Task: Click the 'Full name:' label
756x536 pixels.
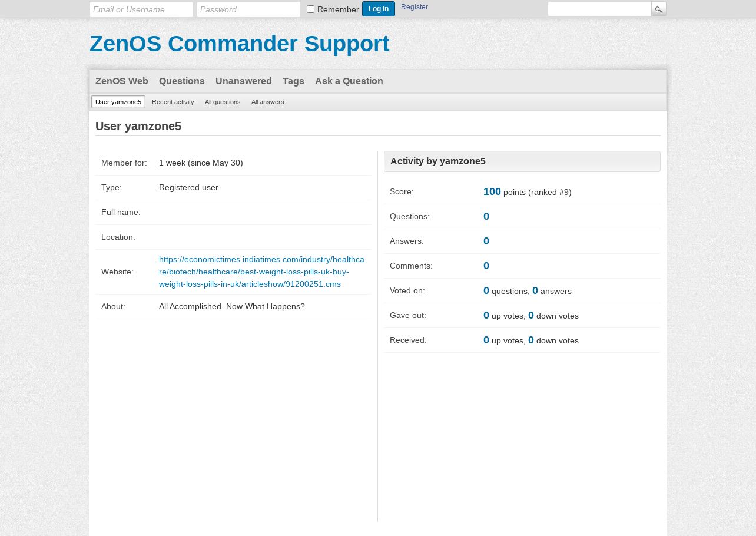Action: coord(121,212)
